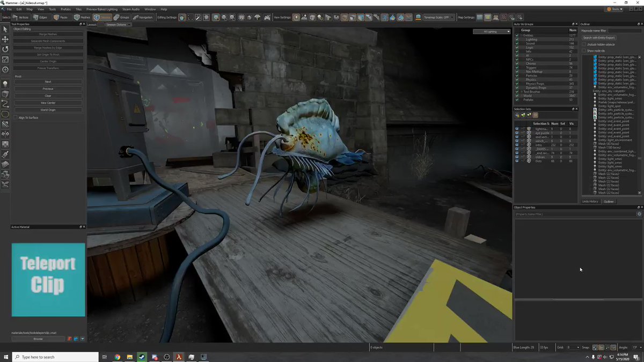Click first View Settings lighting icon
Image resolution: width=644 pixels, height=362 pixels.
296,17
